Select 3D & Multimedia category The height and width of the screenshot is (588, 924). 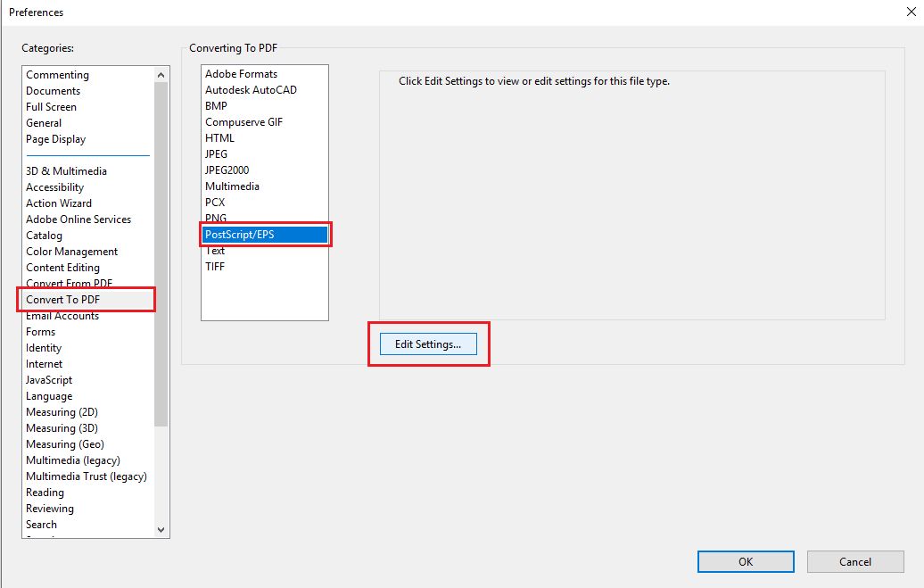coord(67,171)
